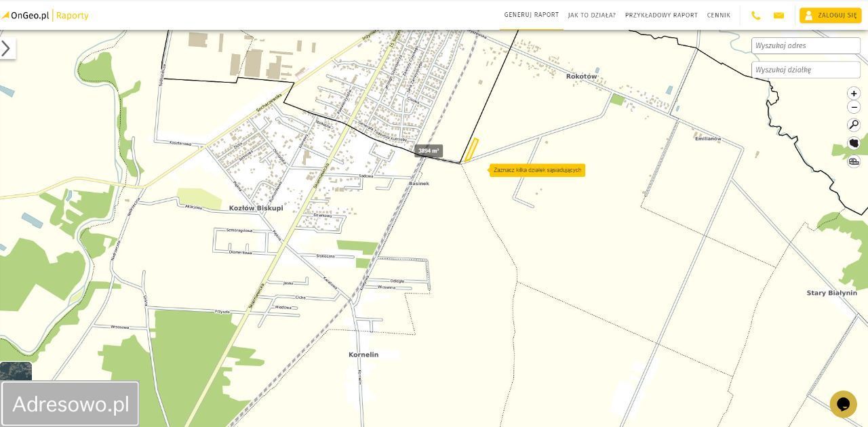Zoom out with the minus button
Viewport: 868px width, 427px height.
point(854,107)
